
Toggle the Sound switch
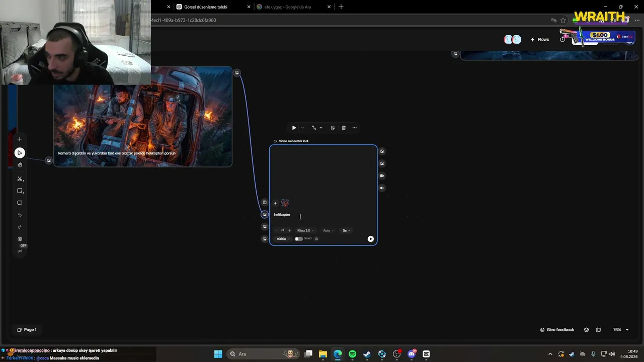pos(298,239)
